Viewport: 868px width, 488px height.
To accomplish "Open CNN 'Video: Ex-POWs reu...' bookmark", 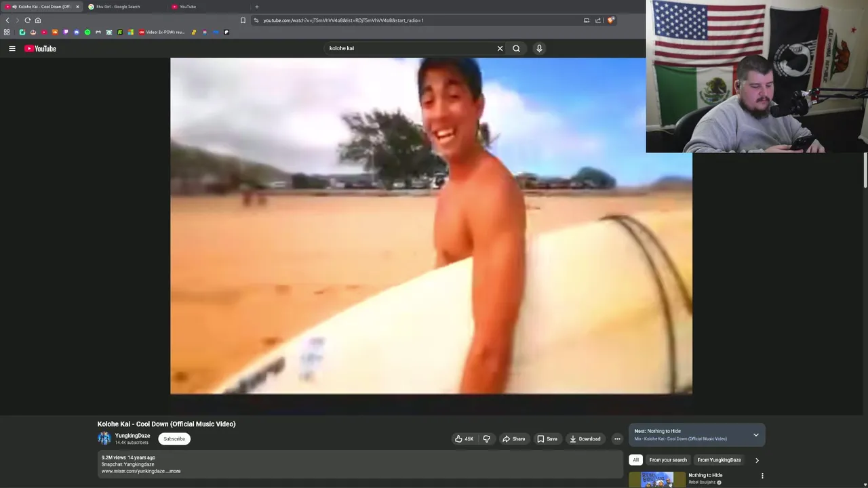I will 162,32.
